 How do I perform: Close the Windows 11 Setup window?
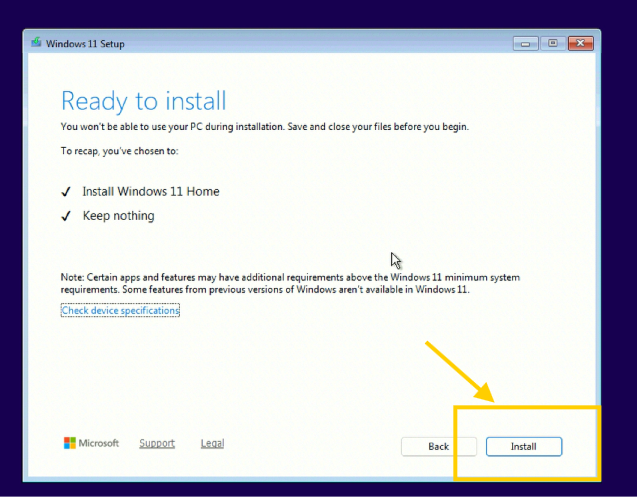click(581, 43)
